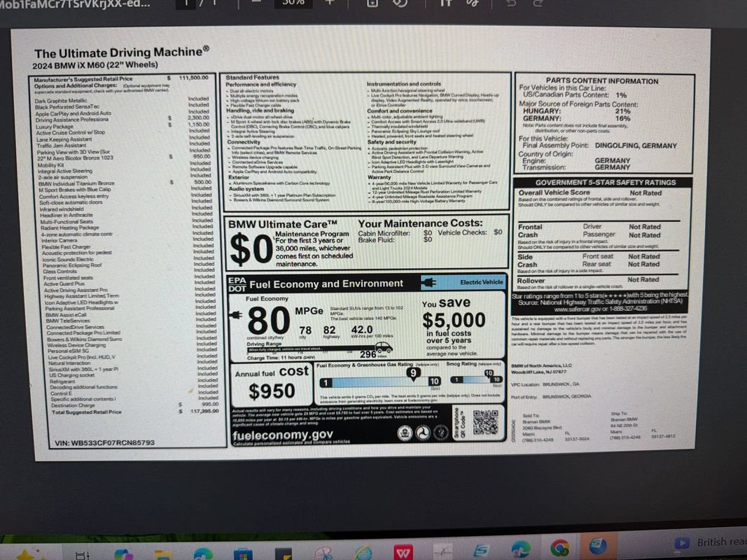The image size is (747, 560).
Task: Click the $950 annual fuel cost figure
Action: coord(272,391)
